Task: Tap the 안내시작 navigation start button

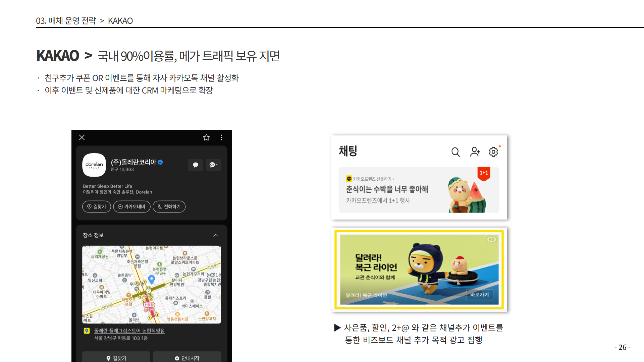Action: click(x=187, y=358)
